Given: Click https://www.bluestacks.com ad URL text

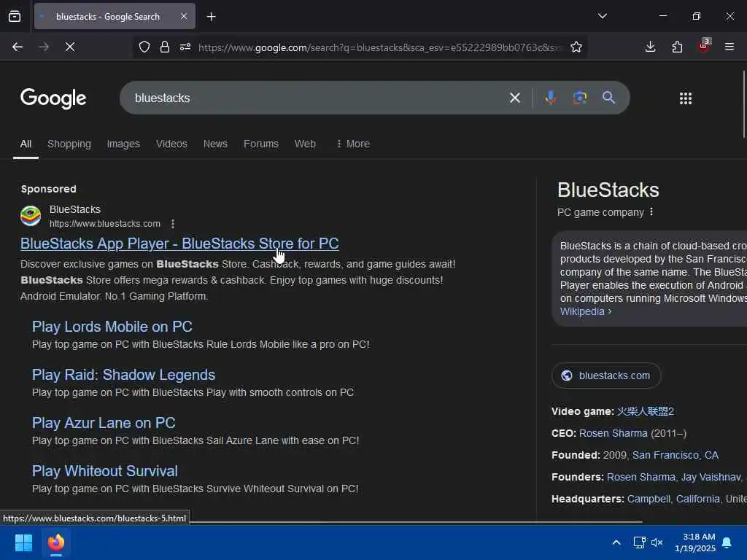Looking at the screenshot, I should click(105, 224).
